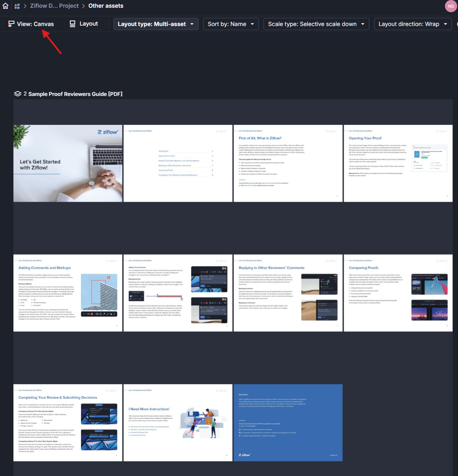Go to home via the house icon
Viewport: 458px width, 476px height.
tap(5, 6)
